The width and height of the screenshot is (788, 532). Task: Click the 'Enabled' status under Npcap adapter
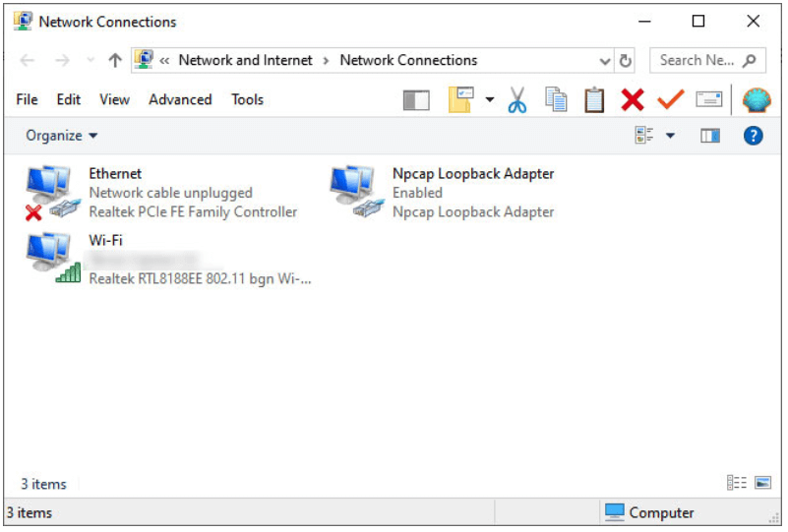click(x=419, y=194)
